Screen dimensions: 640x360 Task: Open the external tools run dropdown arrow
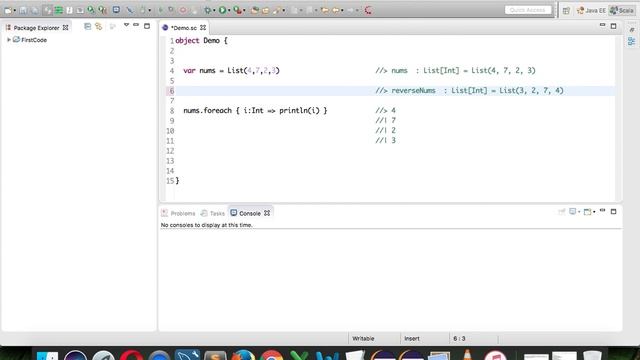click(x=244, y=11)
